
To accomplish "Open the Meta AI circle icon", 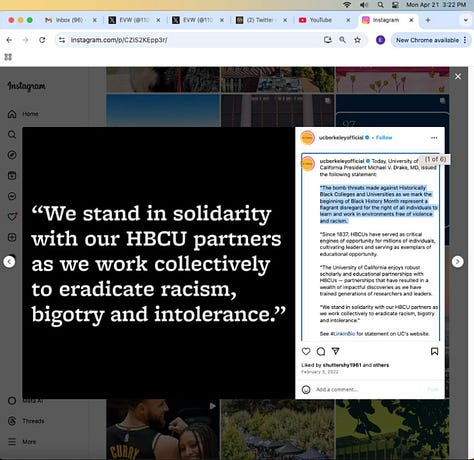I will click(x=12, y=400).
